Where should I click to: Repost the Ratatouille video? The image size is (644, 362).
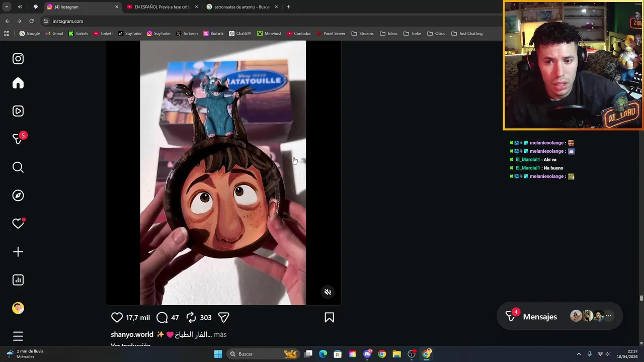coord(191,317)
